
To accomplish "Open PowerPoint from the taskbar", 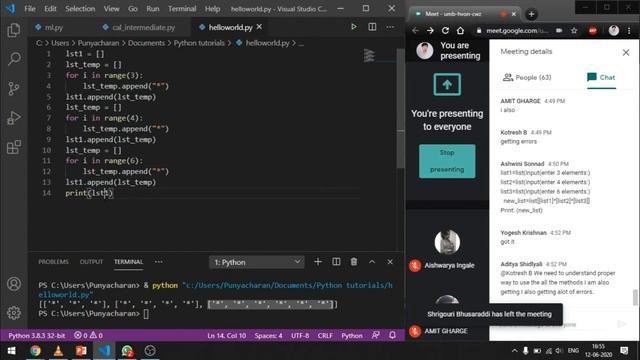I will pos(81,351).
